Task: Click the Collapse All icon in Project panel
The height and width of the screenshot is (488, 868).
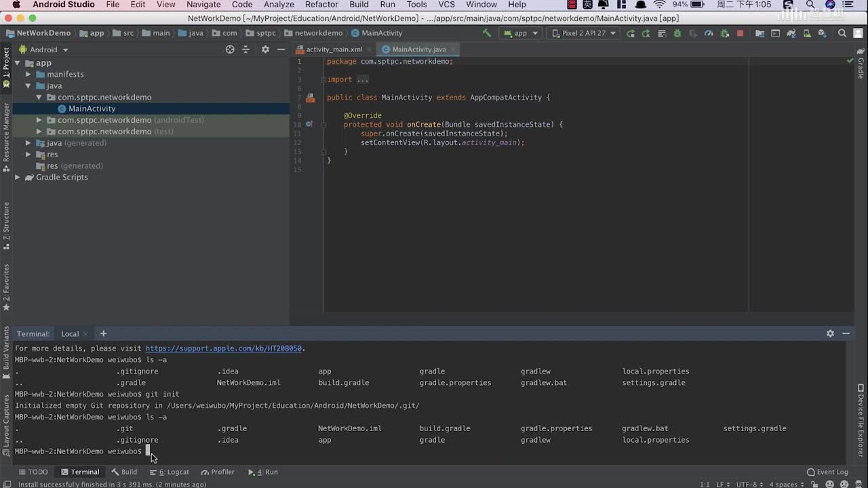Action: tap(246, 49)
